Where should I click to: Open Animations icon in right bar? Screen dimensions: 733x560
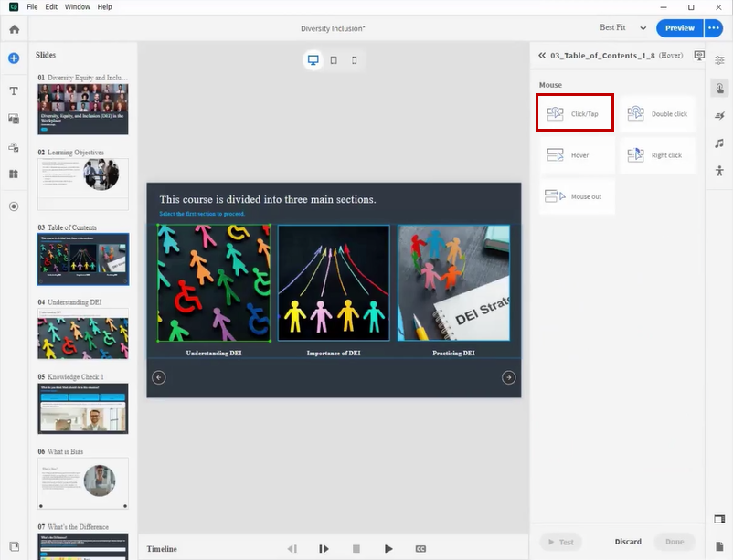719,115
